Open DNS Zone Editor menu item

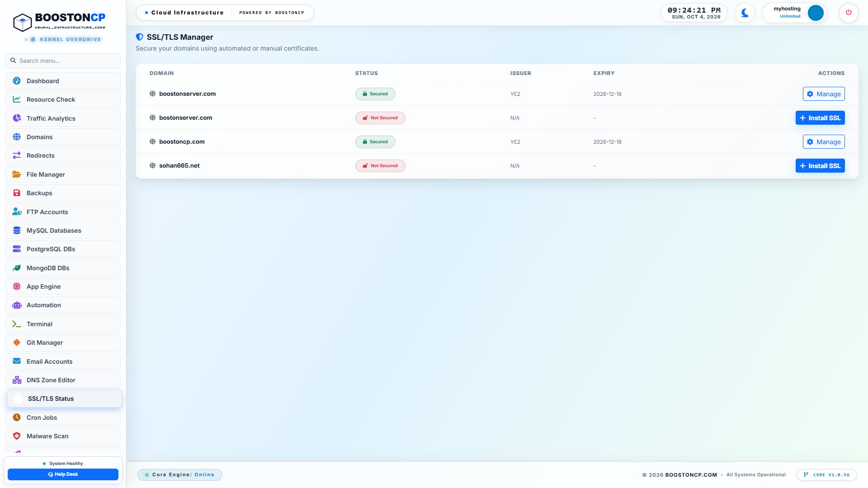[x=63, y=380]
